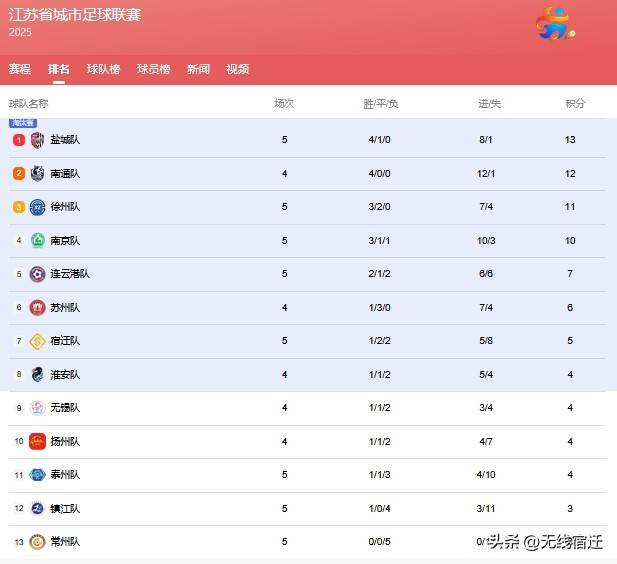
Task: Click the 江苏省城市足球联赛 title
Action: 75,15
